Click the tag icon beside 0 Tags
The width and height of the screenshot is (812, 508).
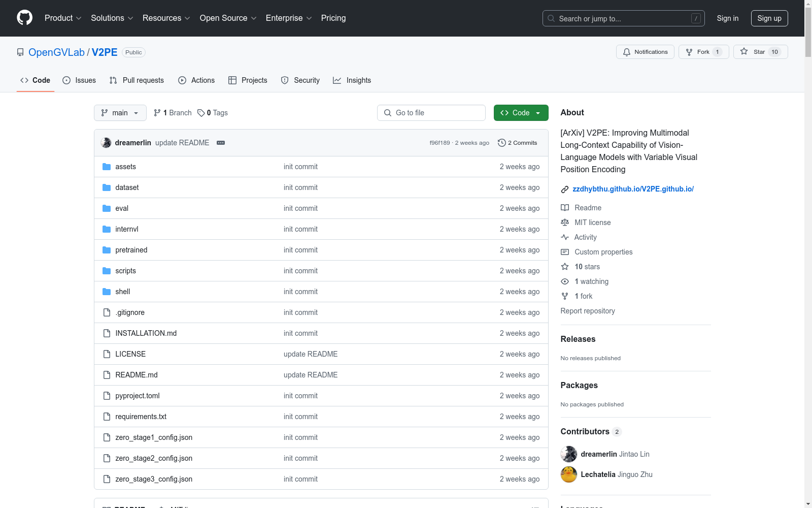(x=201, y=113)
